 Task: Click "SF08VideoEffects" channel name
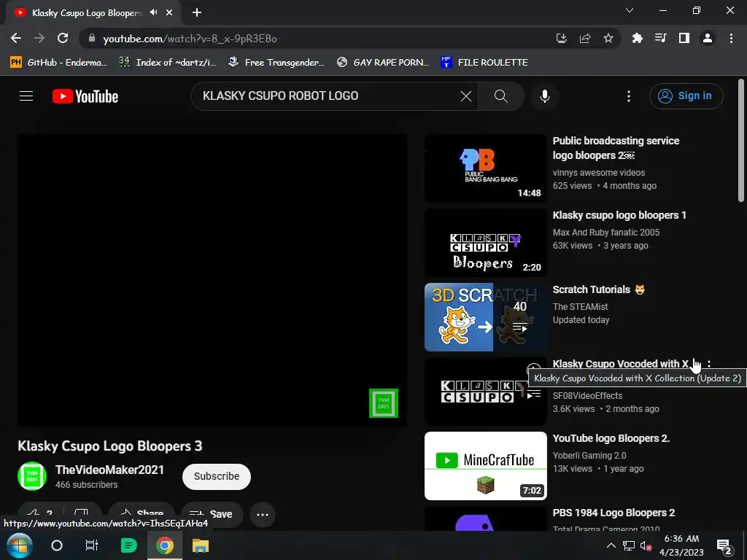[587, 396]
